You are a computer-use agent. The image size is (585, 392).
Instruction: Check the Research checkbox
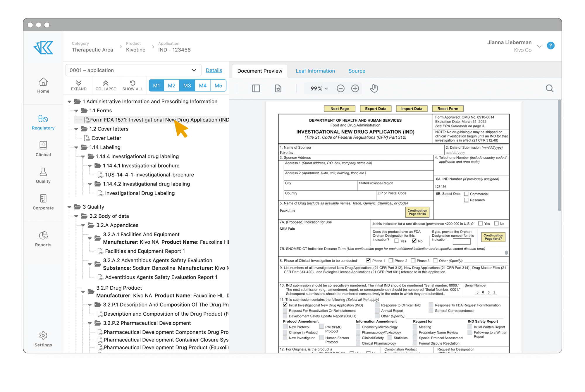point(466,200)
